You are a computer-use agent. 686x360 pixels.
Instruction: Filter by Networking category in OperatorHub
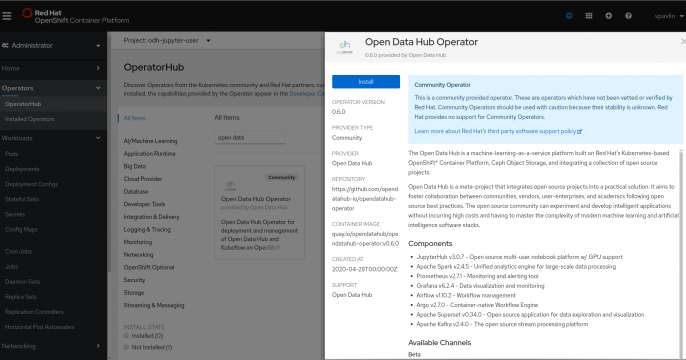(x=138, y=255)
